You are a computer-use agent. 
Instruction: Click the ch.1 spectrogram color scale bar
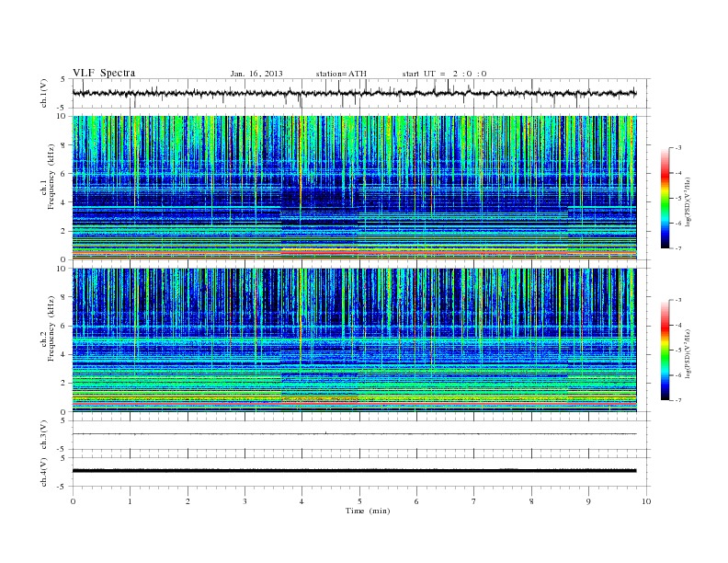pos(665,198)
